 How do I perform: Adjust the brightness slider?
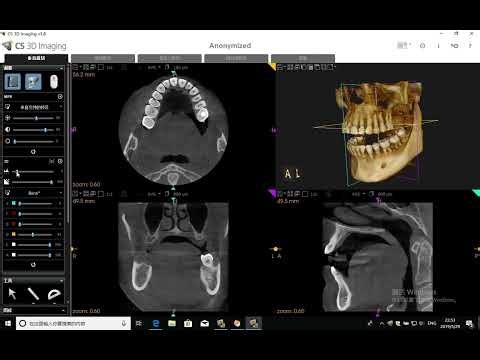tap(33, 118)
